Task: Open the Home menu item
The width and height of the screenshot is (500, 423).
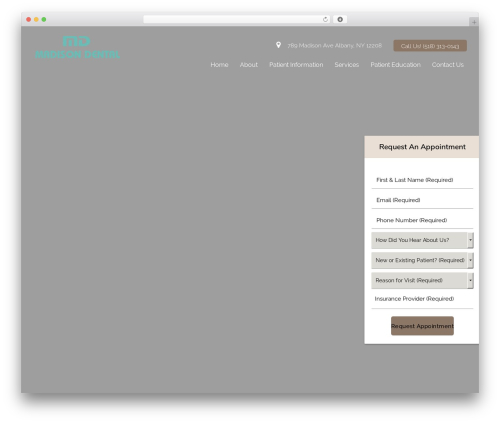Action: pos(219,65)
